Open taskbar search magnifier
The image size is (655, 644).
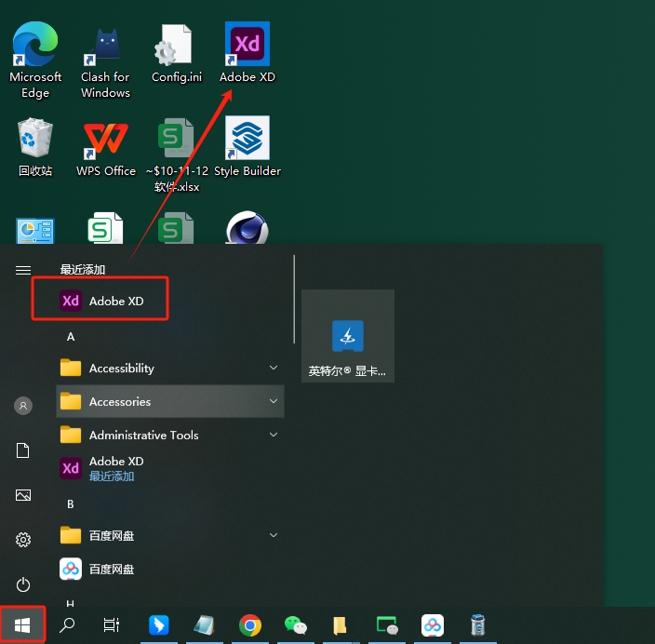[67, 625]
